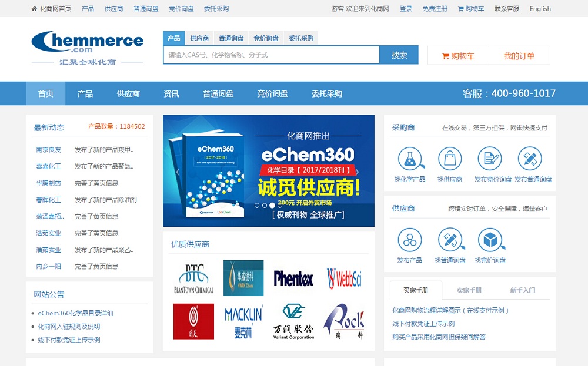Select the 发布普通询盘 pencil icon

click(x=530, y=159)
